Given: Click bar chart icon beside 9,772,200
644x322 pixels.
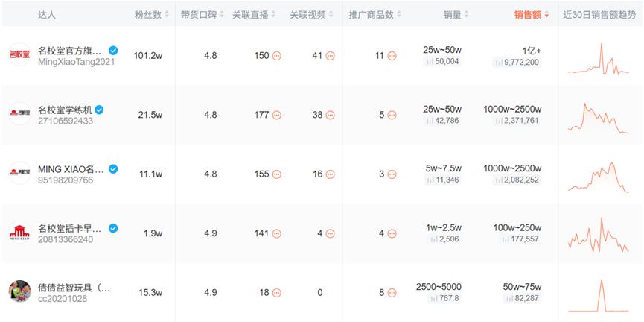Looking at the screenshot, I should pos(499,63).
